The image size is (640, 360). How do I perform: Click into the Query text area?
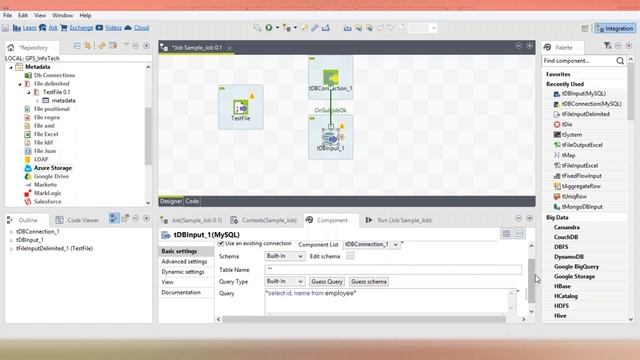tap(387, 301)
